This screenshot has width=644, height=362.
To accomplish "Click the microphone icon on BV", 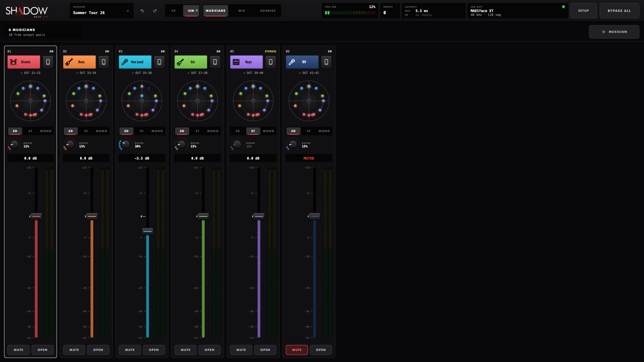I will (292, 62).
